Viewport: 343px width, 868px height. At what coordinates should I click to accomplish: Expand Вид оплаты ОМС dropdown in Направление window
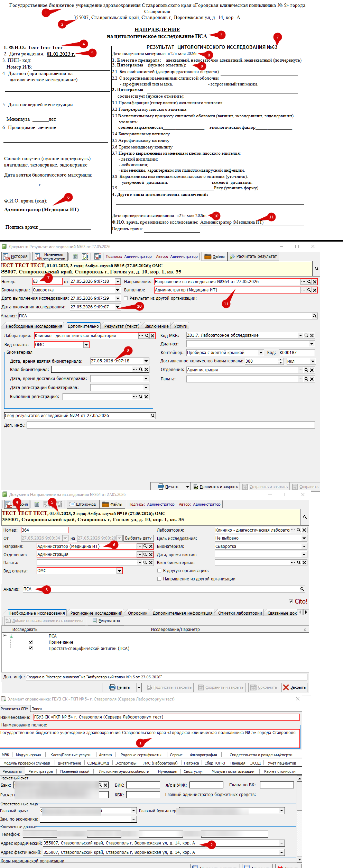(120, 571)
